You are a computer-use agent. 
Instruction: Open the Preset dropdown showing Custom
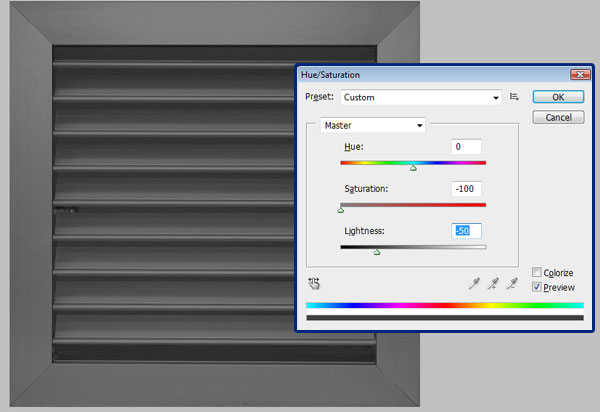coord(421,97)
